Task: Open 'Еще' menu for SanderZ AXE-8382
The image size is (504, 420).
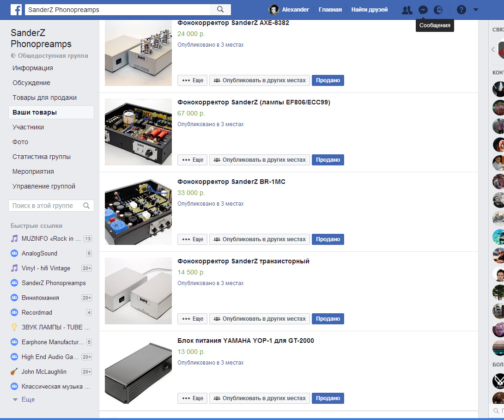Action: (193, 80)
